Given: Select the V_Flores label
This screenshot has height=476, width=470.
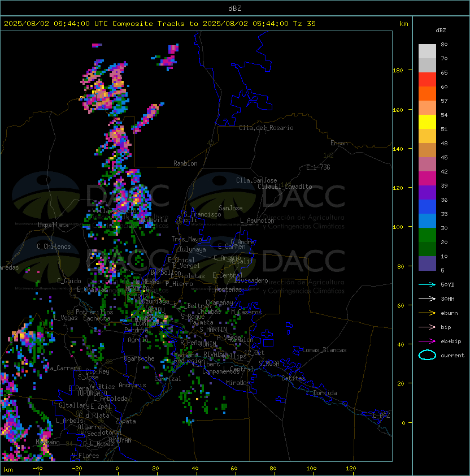Looking at the screenshot, I should [x=85, y=456].
